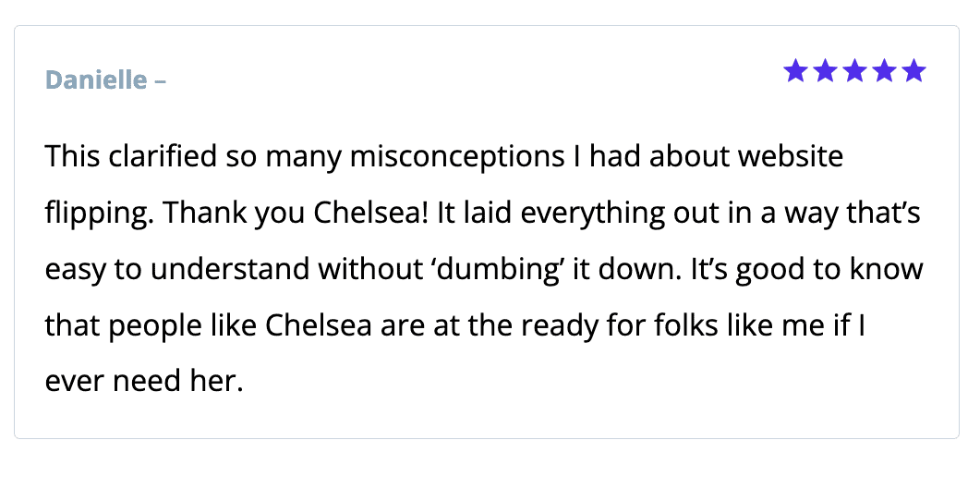Select the middle third rating star

(x=854, y=70)
